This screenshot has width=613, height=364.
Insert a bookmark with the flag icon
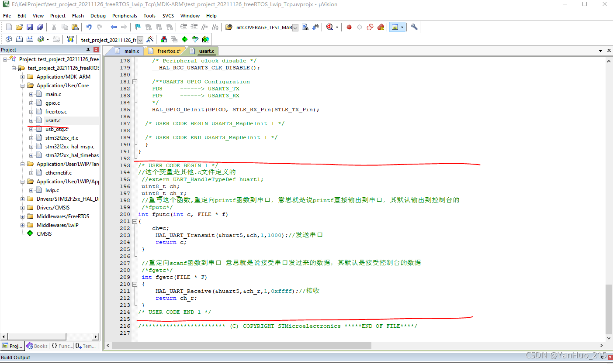[138, 27]
